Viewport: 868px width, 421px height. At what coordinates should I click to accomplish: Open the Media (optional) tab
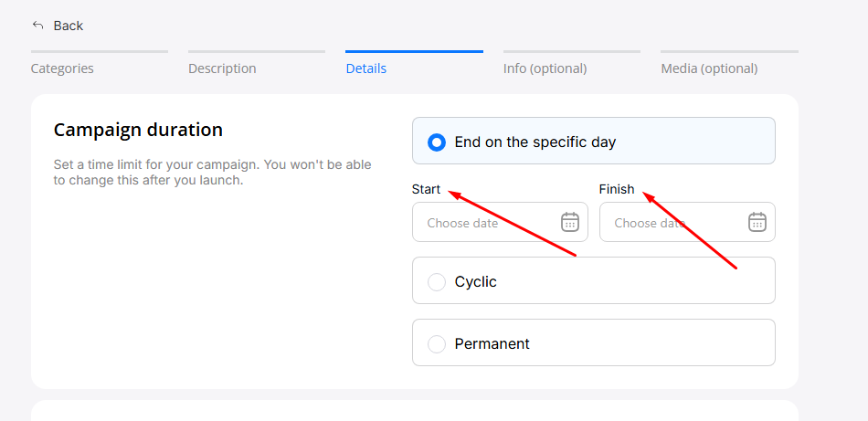pyautogui.click(x=709, y=68)
